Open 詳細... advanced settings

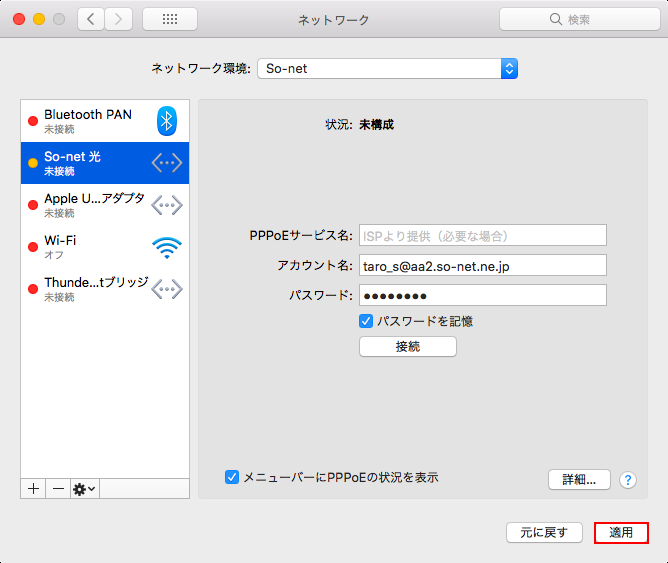579,479
